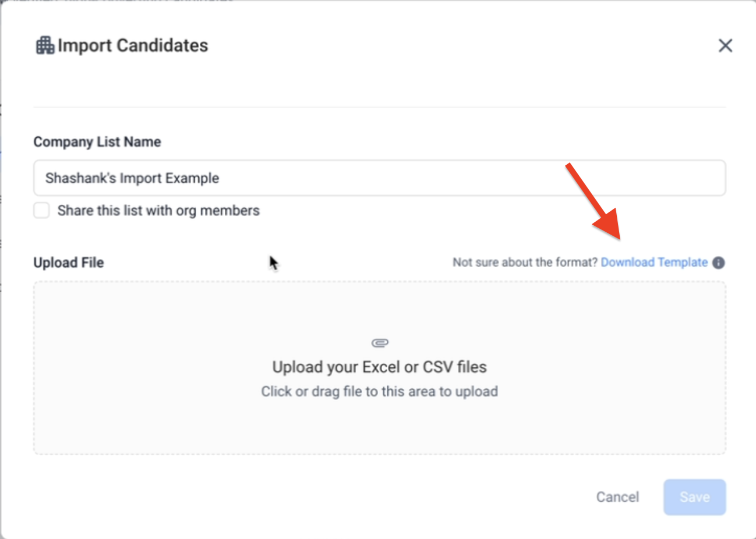
Task: Close the Import Candidates dialog
Action: [x=725, y=45]
